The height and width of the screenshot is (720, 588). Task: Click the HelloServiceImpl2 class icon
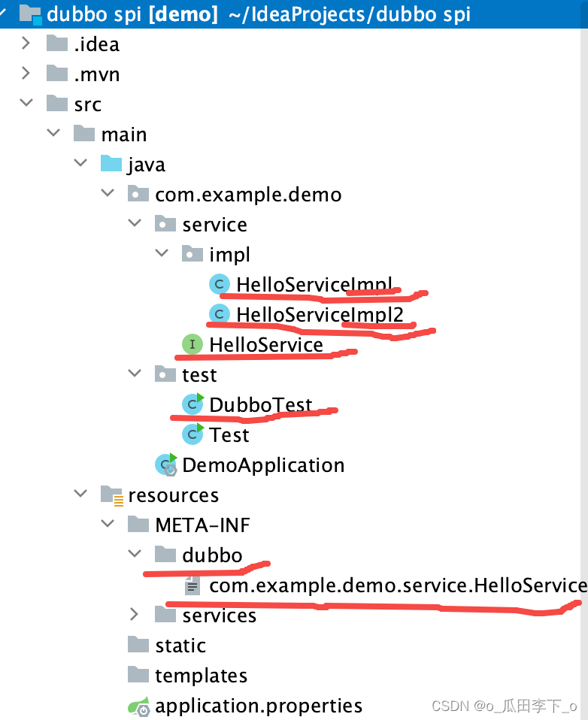(219, 314)
